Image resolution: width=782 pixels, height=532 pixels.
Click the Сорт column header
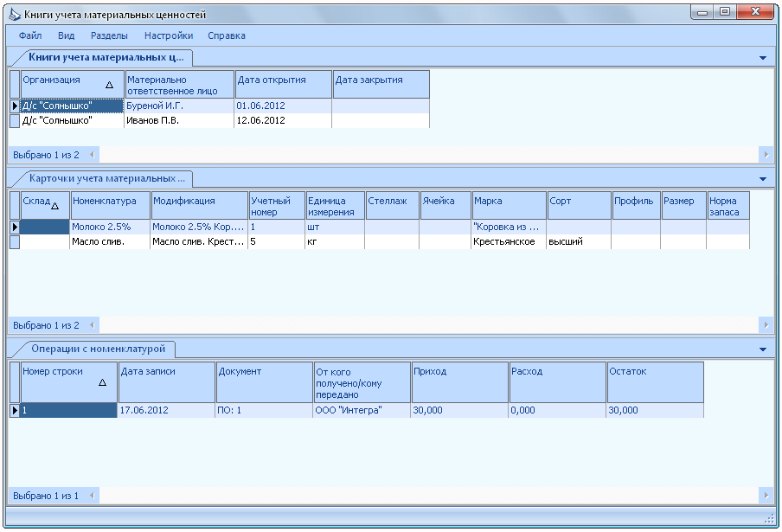pos(580,205)
